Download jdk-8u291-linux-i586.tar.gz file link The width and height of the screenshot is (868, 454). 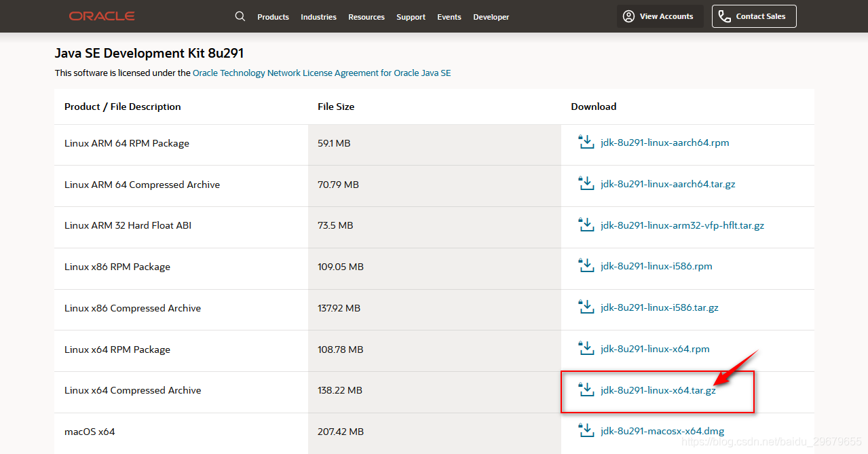click(x=660, y=307)
